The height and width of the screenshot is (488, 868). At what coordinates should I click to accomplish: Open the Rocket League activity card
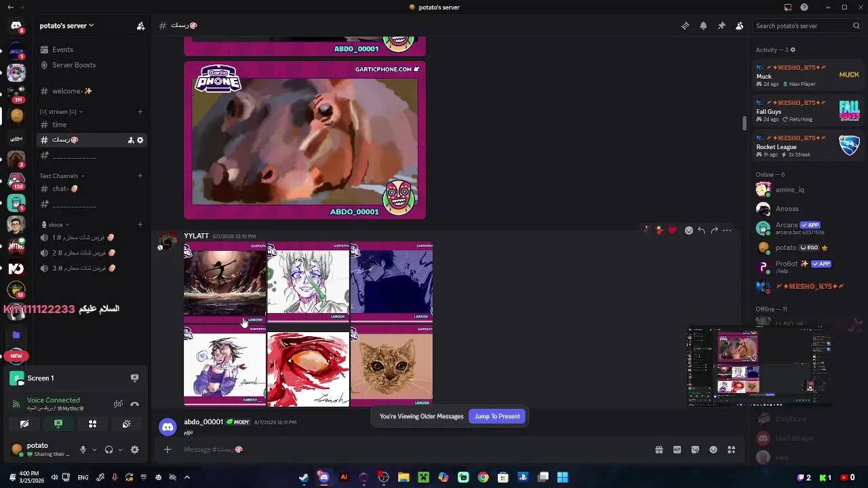coord(808,146)
